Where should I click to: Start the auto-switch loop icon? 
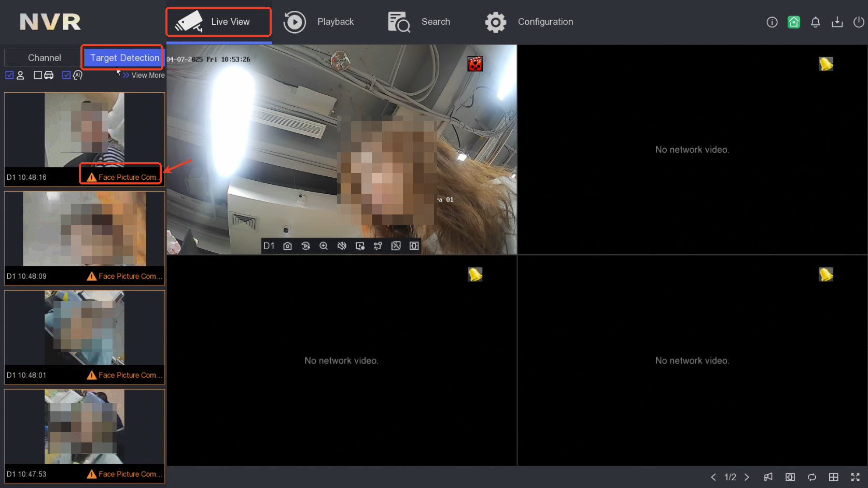click(812, 477)
